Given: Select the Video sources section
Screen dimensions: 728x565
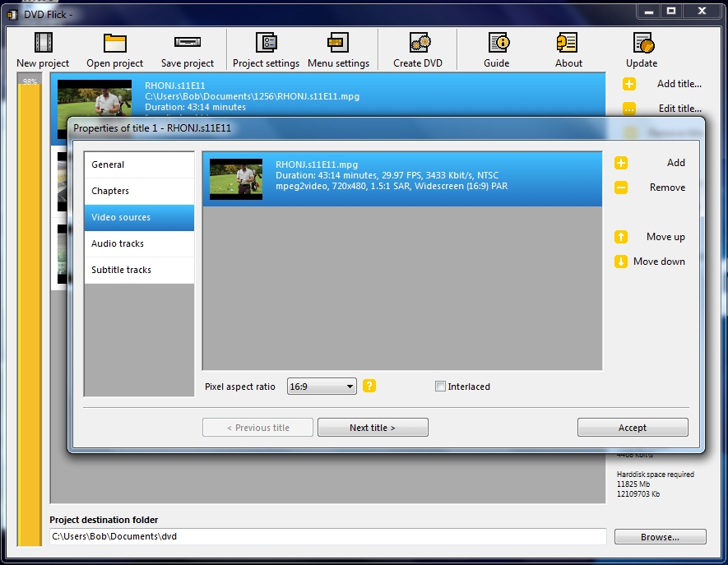Looking at the screenshot, I should 139,218.
